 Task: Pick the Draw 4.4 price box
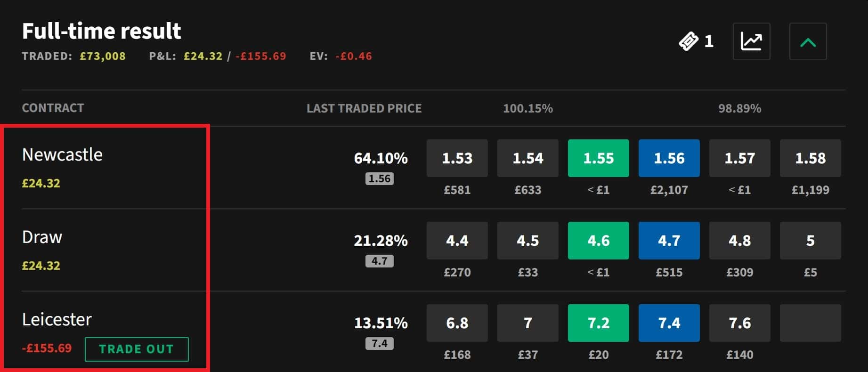[457, 241]
